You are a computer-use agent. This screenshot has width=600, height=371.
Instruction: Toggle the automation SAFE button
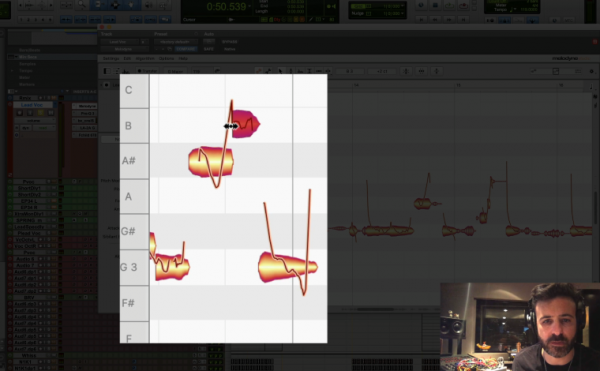click(x=209, y=49)
